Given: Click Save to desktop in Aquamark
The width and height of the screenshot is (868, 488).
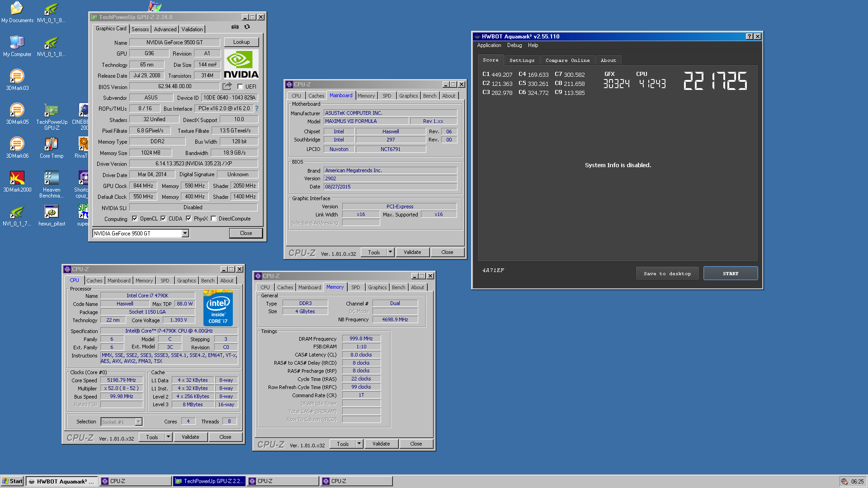Looking at the screenshot, I should click(x=667, y=273).
